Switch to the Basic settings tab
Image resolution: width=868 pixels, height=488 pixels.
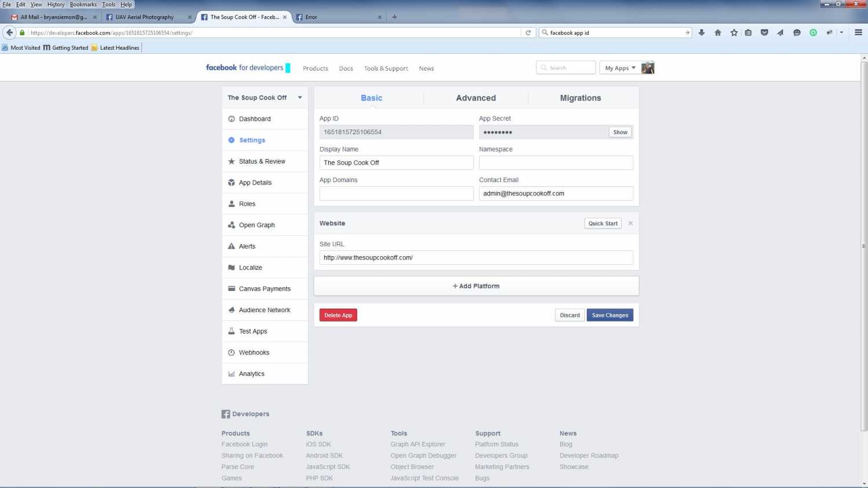tap(372, 98)
